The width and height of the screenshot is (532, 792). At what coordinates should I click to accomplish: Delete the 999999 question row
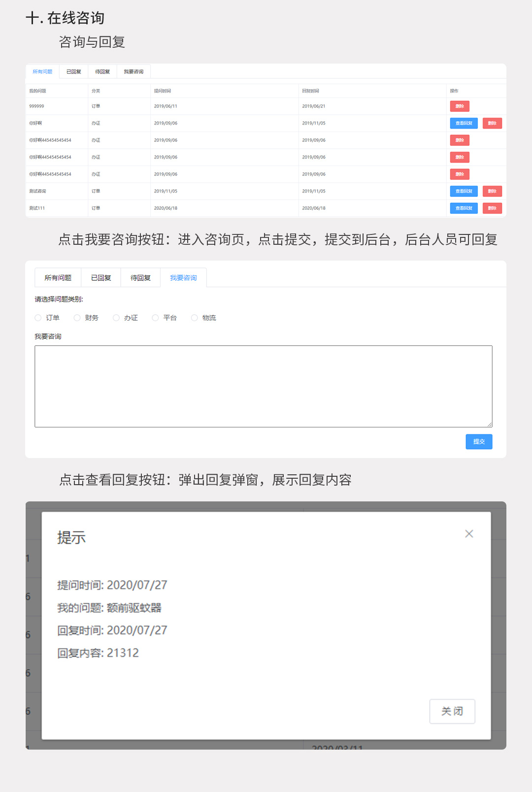[460, 106]
